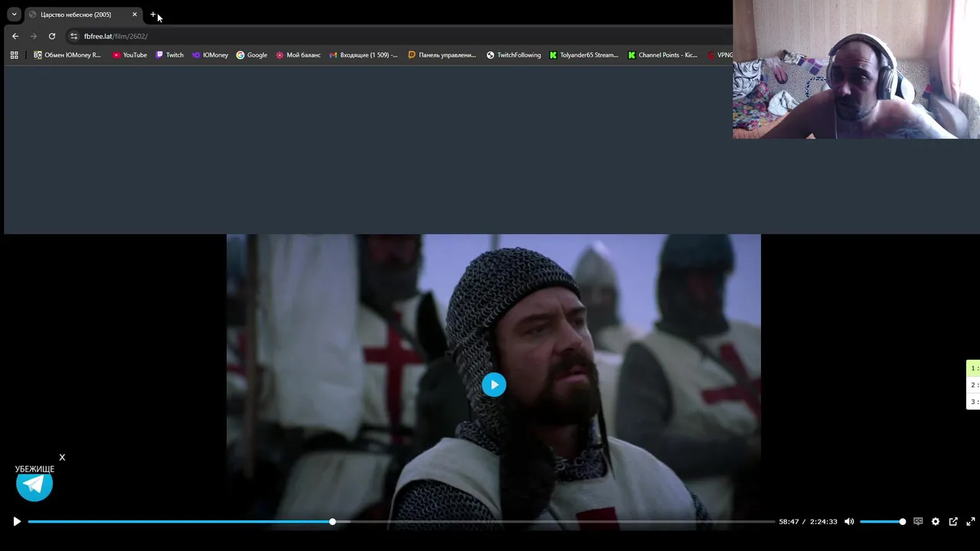Select playlist item 2 on the right edge
The height and width of the screenshot is (551, 980).
click(x=974, y=385)
